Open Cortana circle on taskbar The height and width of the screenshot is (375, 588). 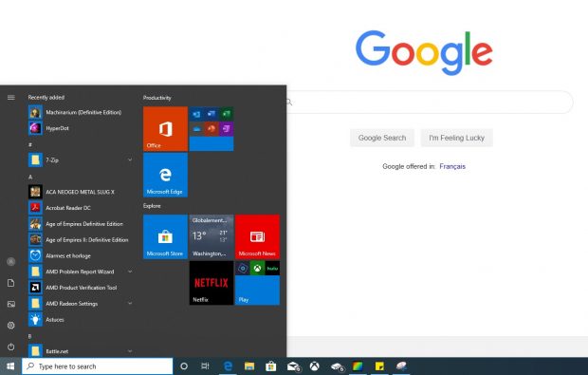point(184,366)
